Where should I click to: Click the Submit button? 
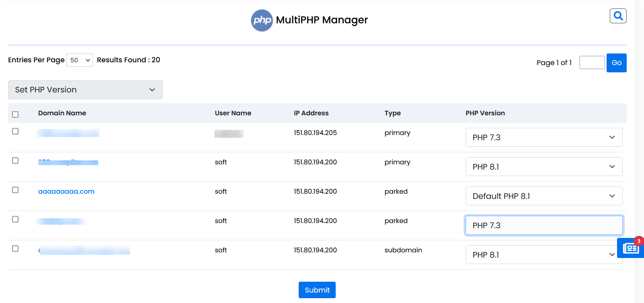[317, 290]
